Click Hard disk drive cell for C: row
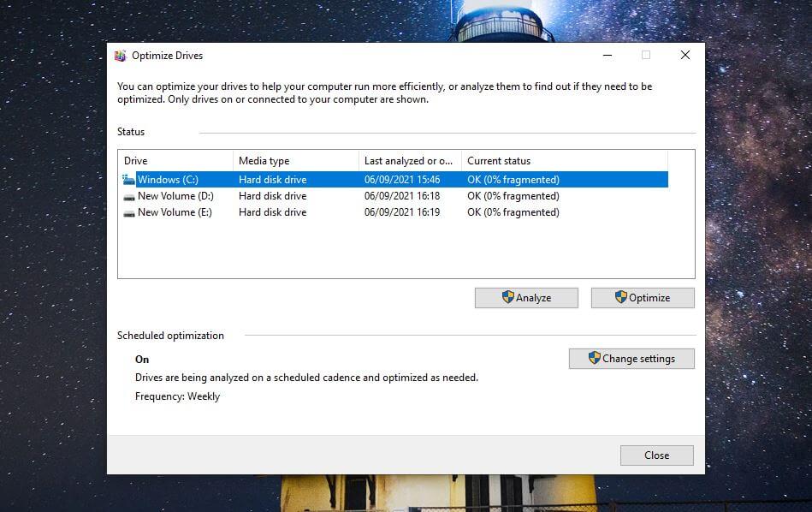 [x=272, y=179]
